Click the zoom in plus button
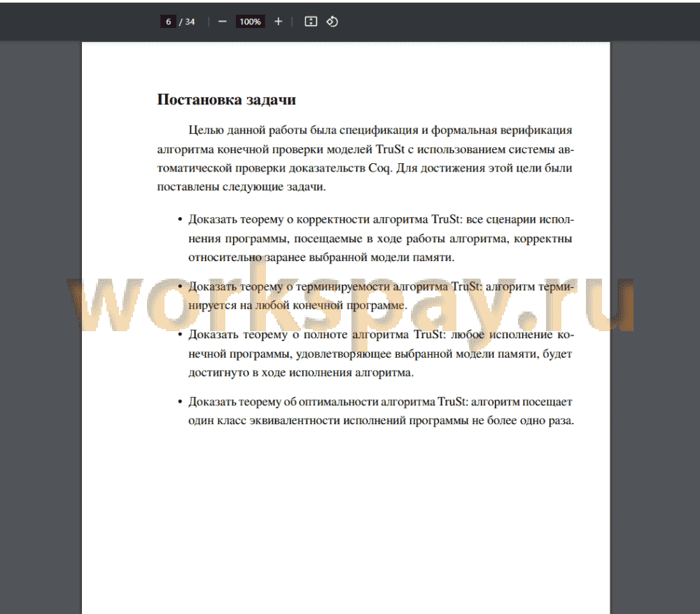 point(278,22)
